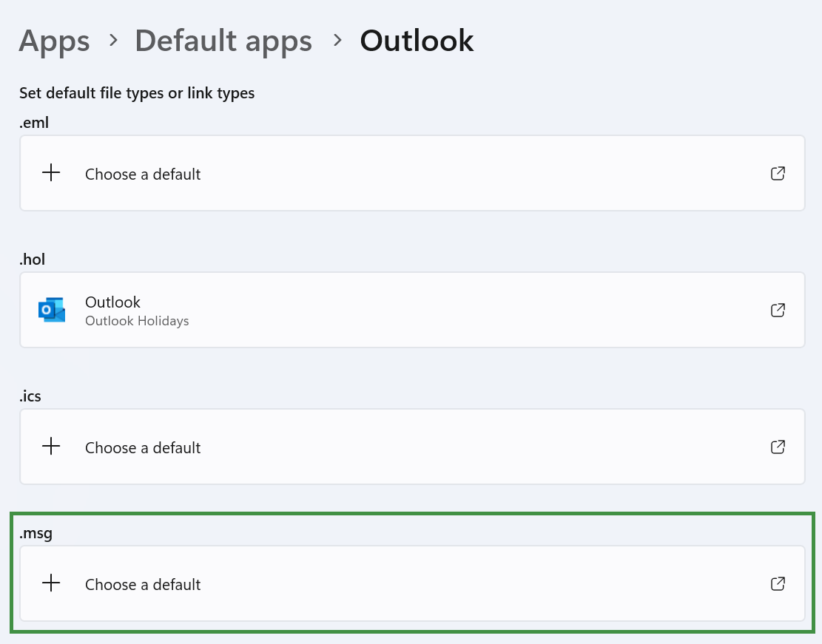This screenshot has width=822, height=644.
Task: Click the 'Set default file types' heading
Action: 137,93
